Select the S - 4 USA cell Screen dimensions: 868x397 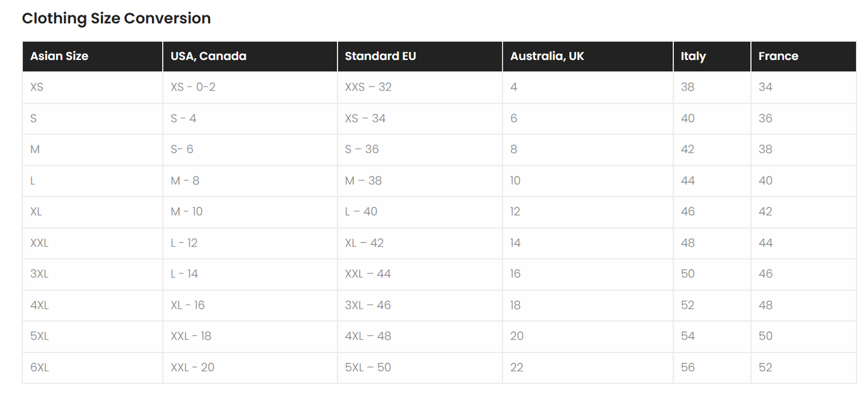coord(183,118)
